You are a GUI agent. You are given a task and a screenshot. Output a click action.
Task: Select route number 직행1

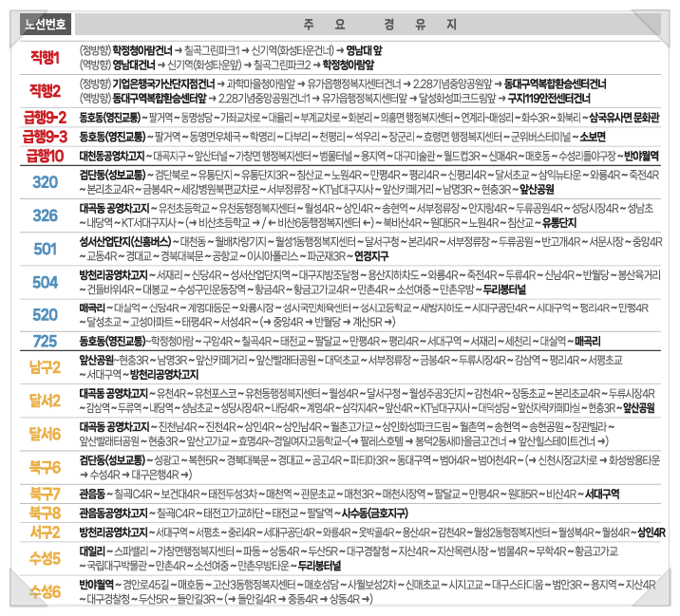(45, 58)
